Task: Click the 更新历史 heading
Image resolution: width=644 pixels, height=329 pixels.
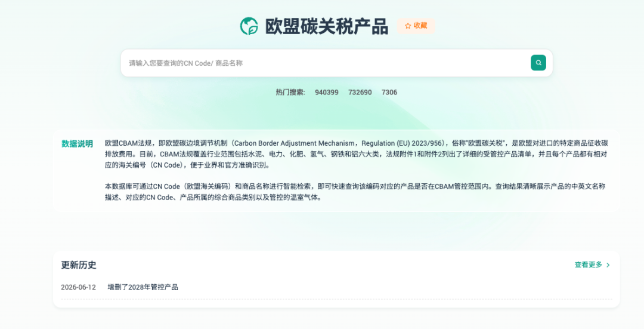Action: [x=79, y=265]
